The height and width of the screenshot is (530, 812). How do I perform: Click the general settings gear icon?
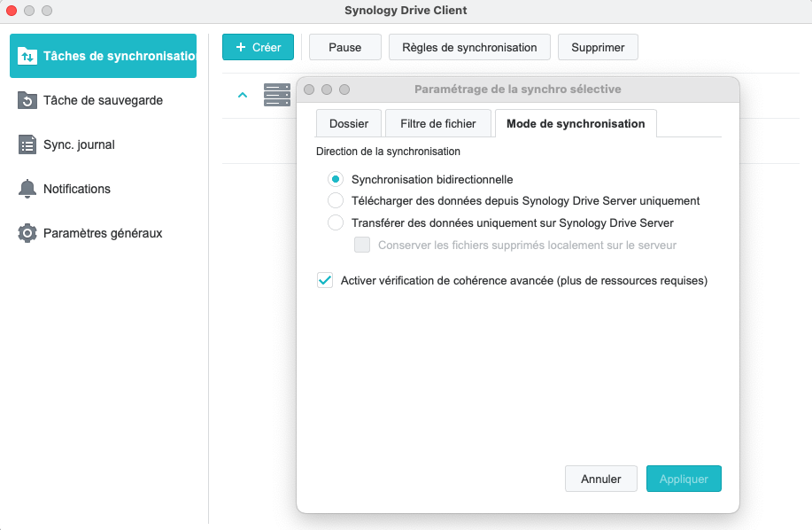point(27,233)
